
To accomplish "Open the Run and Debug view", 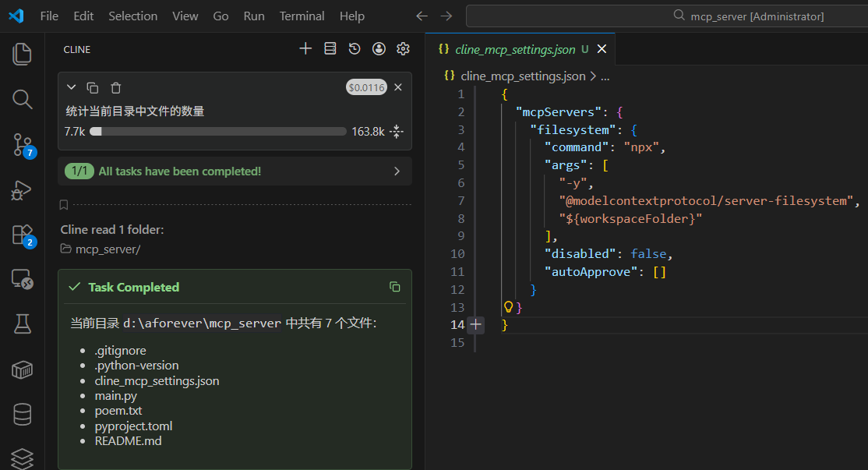I will [x=22, y=189].
